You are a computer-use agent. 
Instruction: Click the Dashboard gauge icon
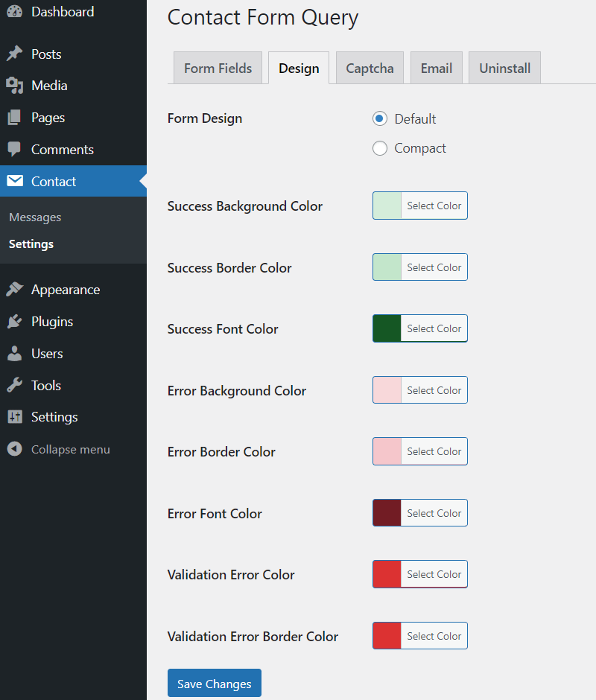(14, 11)
